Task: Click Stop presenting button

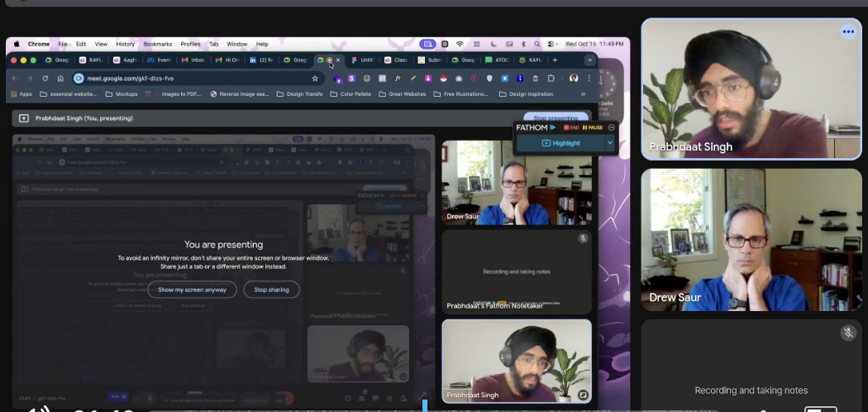Action: (556, 118)
